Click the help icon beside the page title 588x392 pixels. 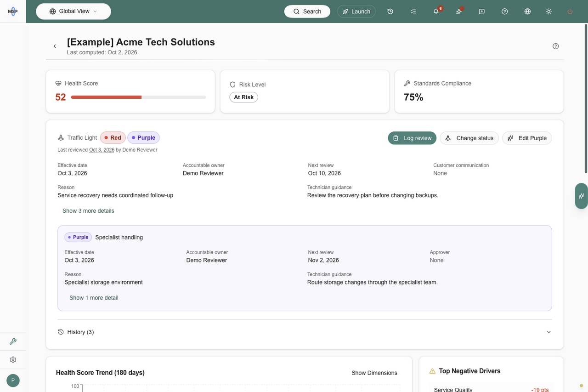[x=556, y=46]
